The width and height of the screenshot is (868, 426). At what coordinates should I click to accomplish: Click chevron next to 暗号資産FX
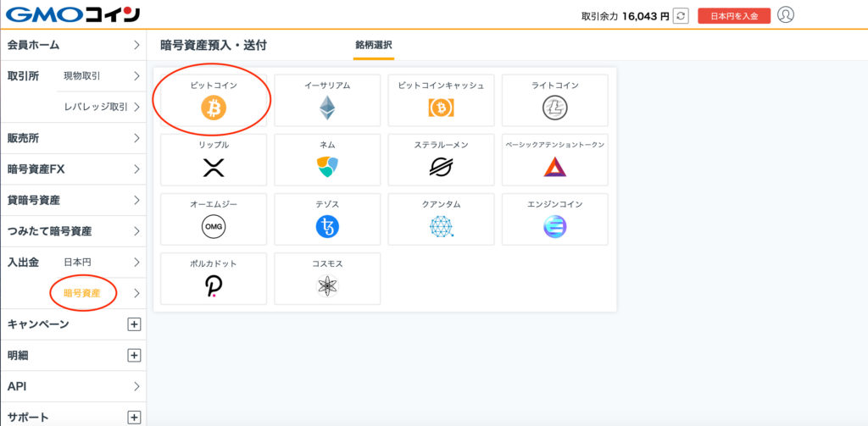click(x=136, y=169)
